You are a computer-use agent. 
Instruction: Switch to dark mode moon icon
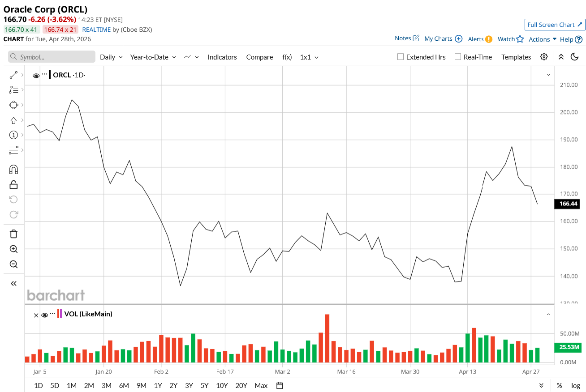(574, 57)
